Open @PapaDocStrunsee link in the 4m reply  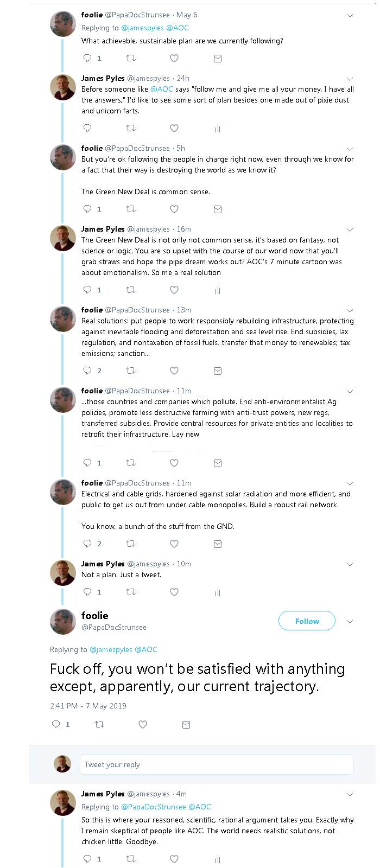point(154,807)
